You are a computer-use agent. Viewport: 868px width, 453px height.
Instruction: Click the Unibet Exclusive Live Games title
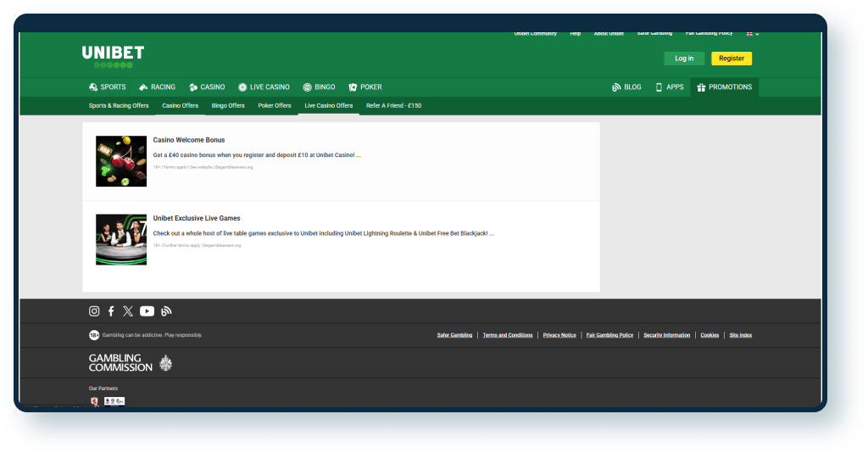point(197,218)
